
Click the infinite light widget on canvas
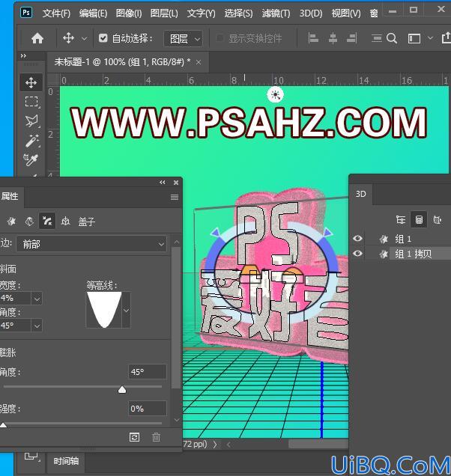[x=276, y=95]
